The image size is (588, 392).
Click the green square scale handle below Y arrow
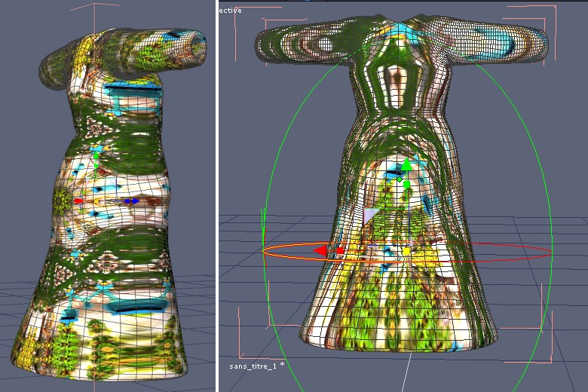(x=406, y=184)
